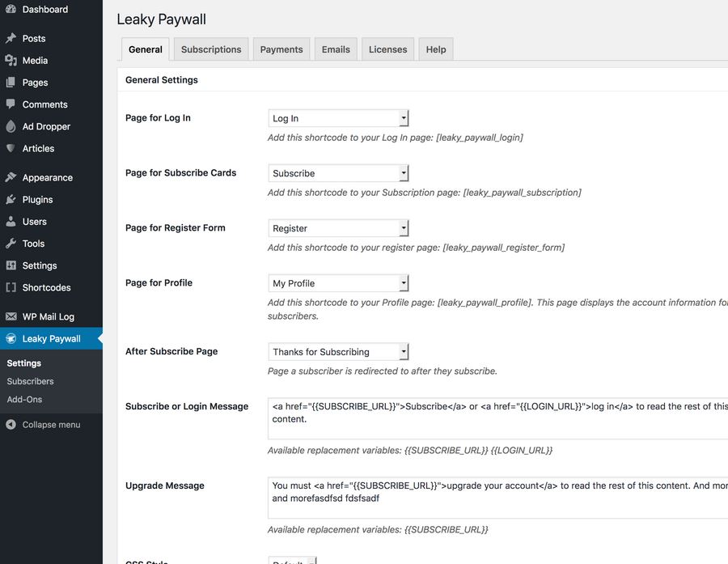
Task: Click the General Settings section heading
Action: 162,80
